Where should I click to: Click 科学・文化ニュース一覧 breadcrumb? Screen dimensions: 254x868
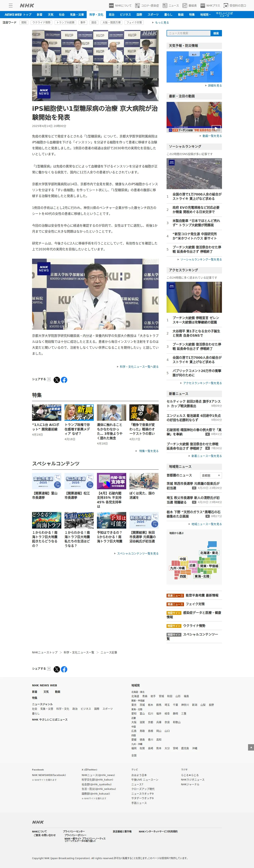pyautogui.click(x=79, y=652)
